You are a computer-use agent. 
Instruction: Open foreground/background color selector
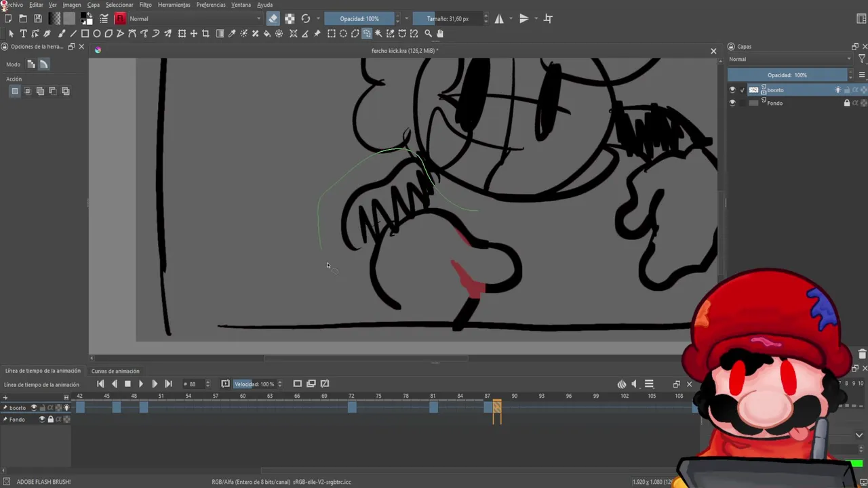(87, 19)
